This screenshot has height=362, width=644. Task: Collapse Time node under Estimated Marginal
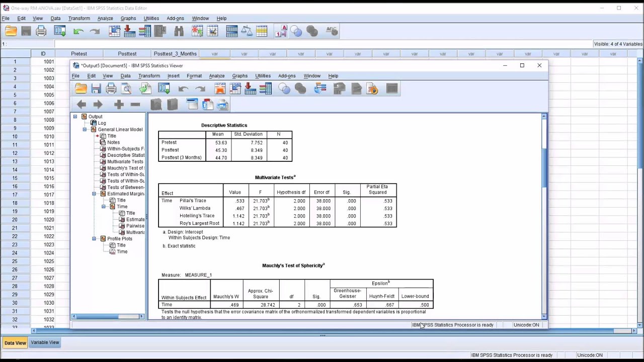click(104, 207)
